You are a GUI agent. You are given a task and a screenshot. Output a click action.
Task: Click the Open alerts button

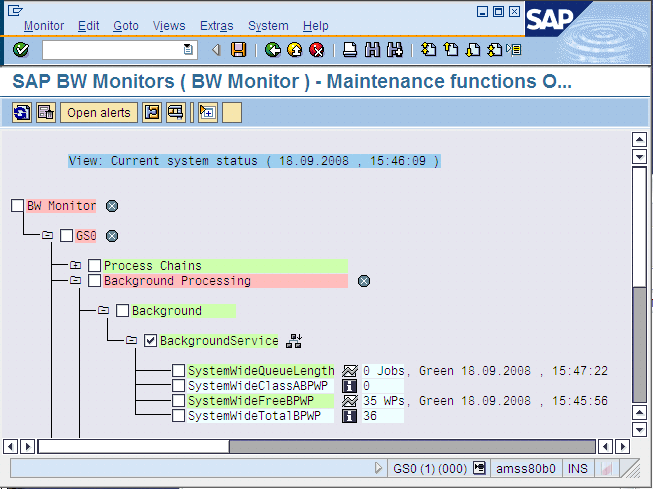click(98, 112)
